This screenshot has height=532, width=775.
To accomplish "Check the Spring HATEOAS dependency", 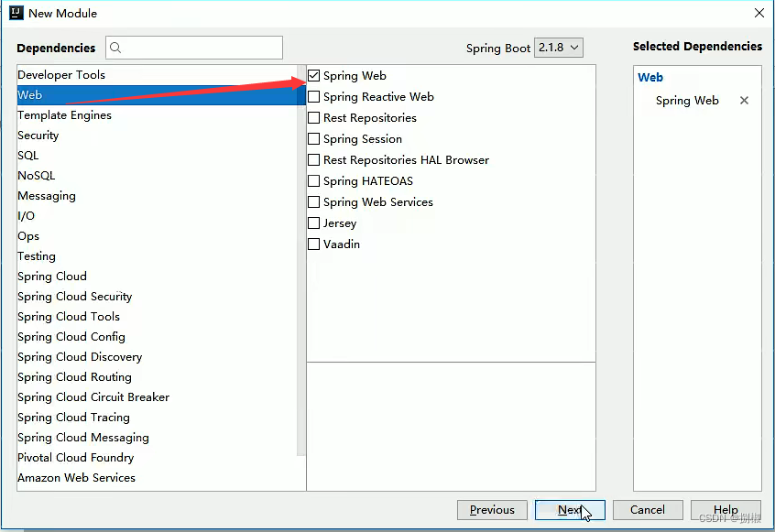I will [314, 180].
